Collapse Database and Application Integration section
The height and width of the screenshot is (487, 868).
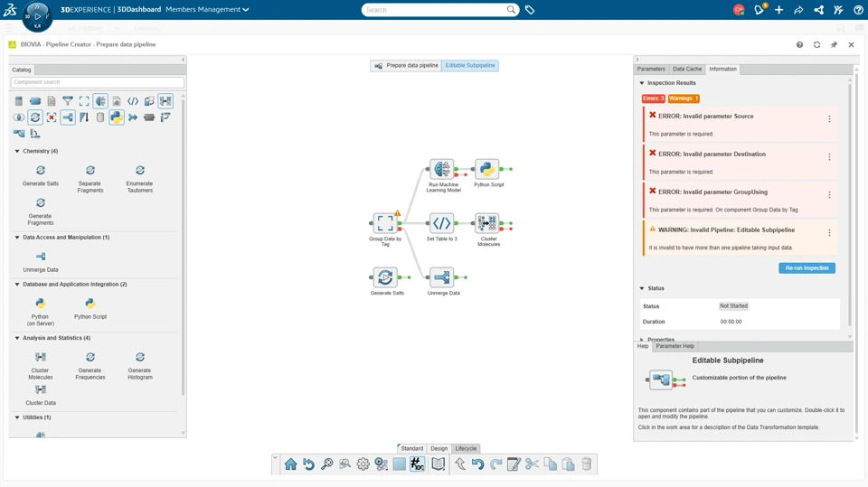(17, 285)
